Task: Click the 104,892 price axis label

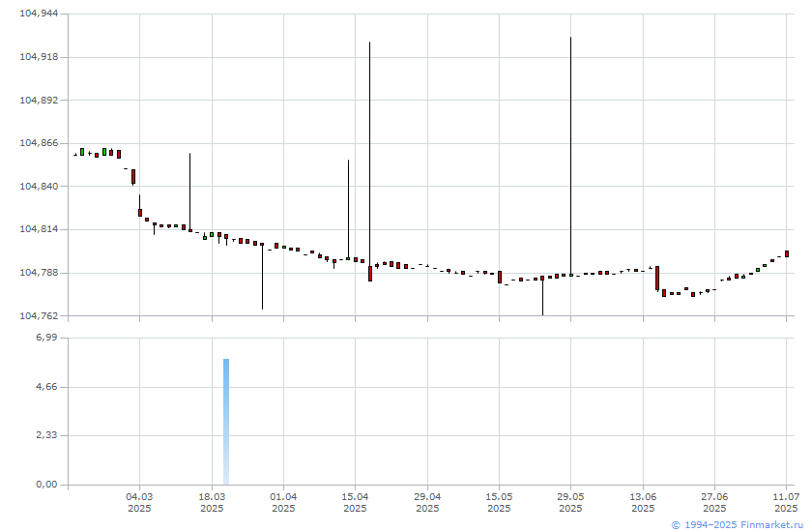Action: click(x=38, y=100)
